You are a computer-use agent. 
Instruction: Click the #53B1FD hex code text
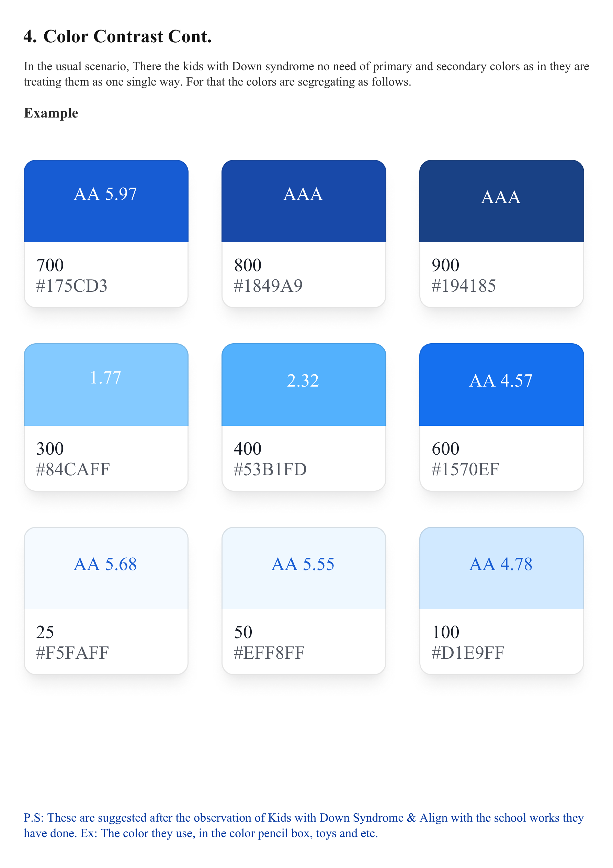tap(270, 469)
